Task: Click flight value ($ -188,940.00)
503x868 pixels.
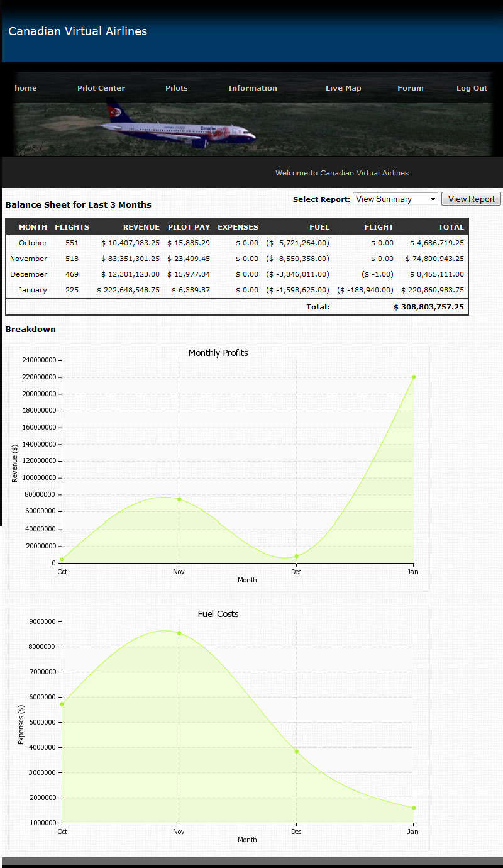Action: click(365, 290)
